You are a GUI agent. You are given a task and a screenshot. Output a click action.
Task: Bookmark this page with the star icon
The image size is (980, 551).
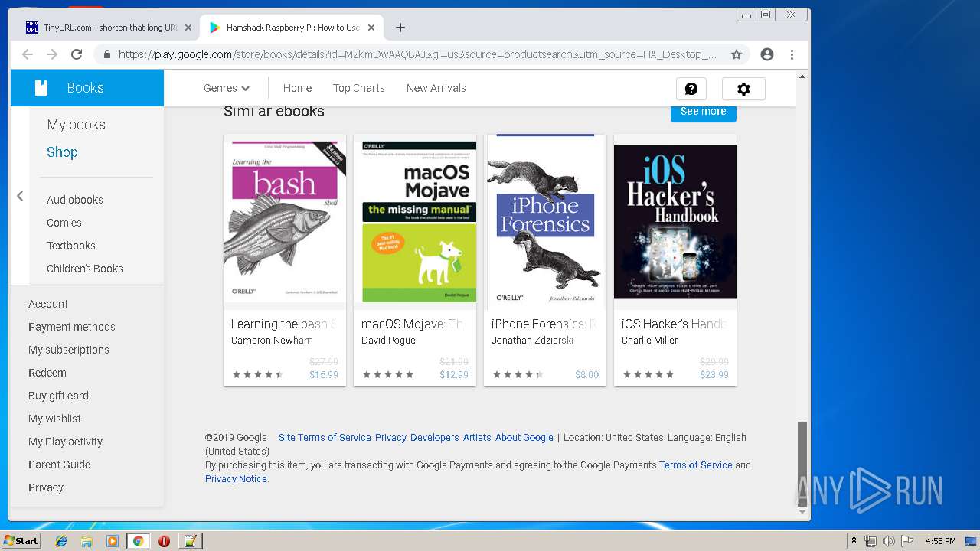pyautogui.click(x=737, y=54)
